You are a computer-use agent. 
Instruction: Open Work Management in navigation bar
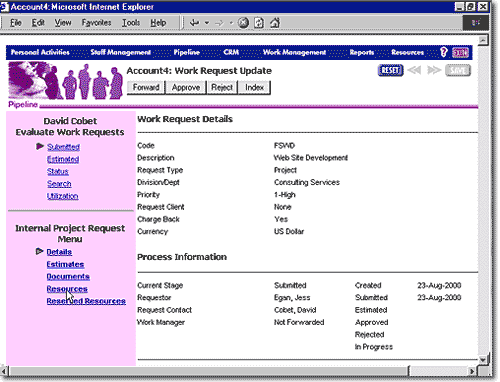(x=294, y=52)
